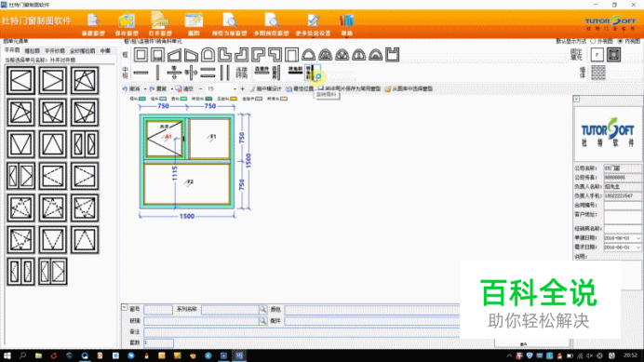Open File Explorer from the taskbar
The image size is (644, 362).
coord(38,355)
